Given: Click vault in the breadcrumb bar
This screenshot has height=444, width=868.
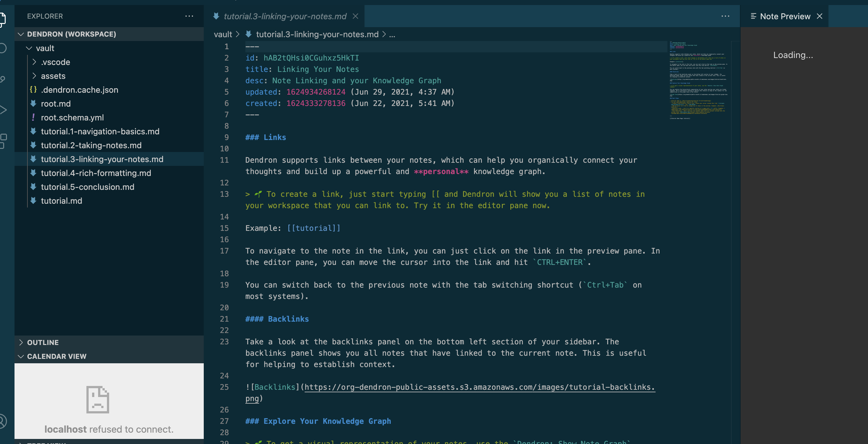Looking at the screenshot, I should click(x=223, y=34).
